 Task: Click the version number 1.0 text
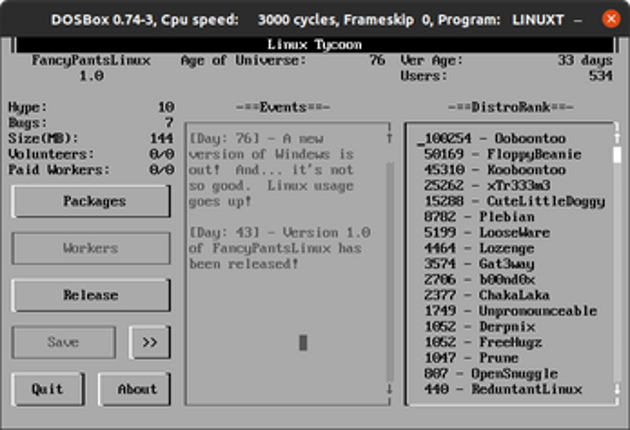(x=91, y=76)
